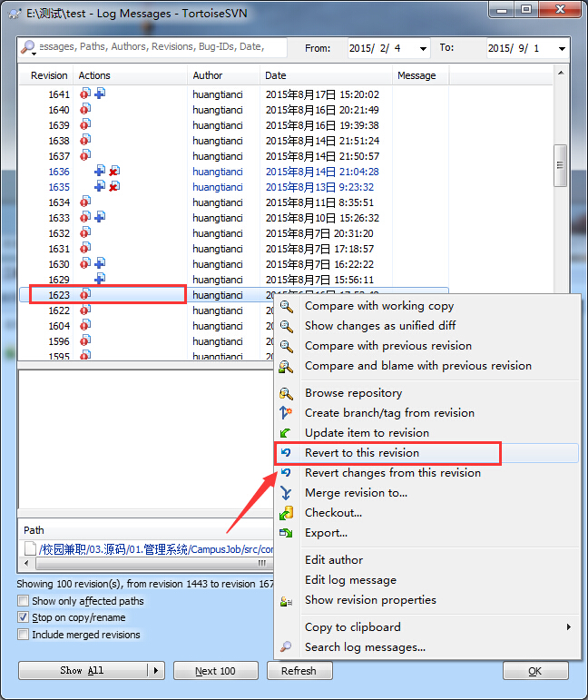Click the Update item to revision icon
The image size is (588, 700).
286,432
